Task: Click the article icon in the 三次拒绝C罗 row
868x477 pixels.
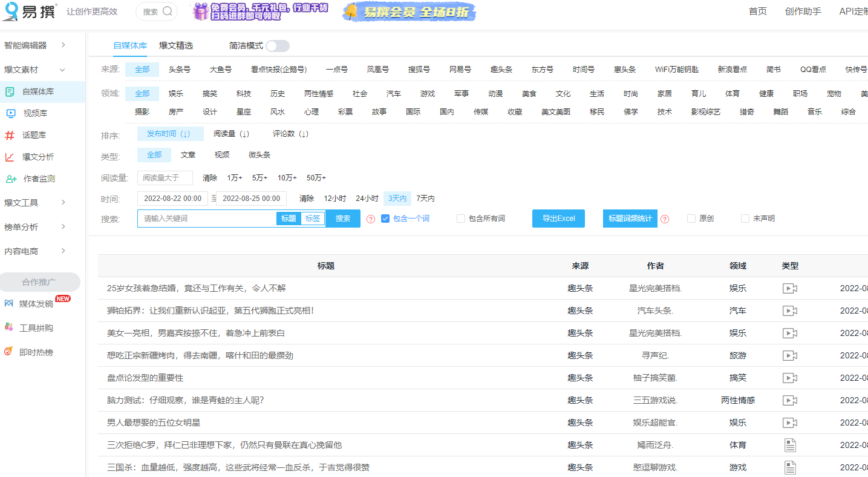Action: [790, 445]
